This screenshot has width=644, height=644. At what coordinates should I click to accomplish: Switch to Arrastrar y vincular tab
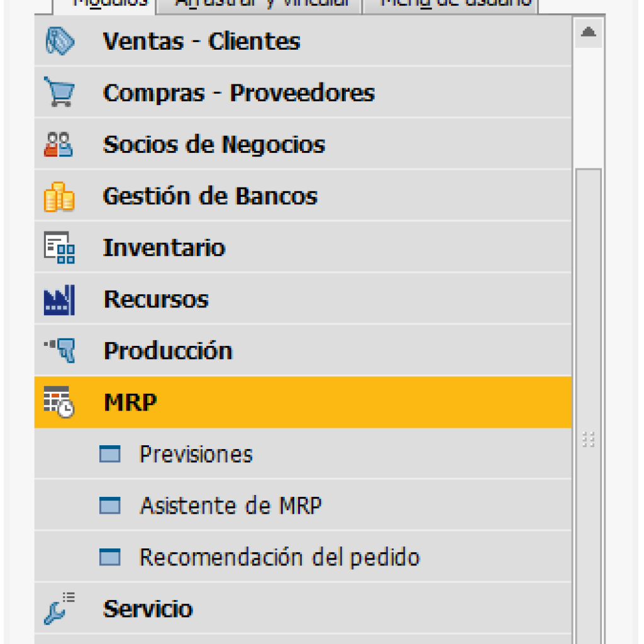pos(259,6)
